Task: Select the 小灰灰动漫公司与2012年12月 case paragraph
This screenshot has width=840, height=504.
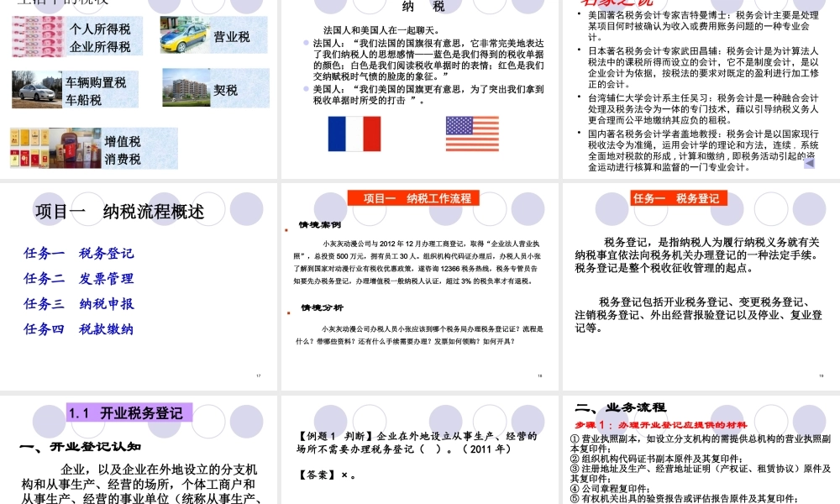Action: pyautogui.click(x=417, y=262)
